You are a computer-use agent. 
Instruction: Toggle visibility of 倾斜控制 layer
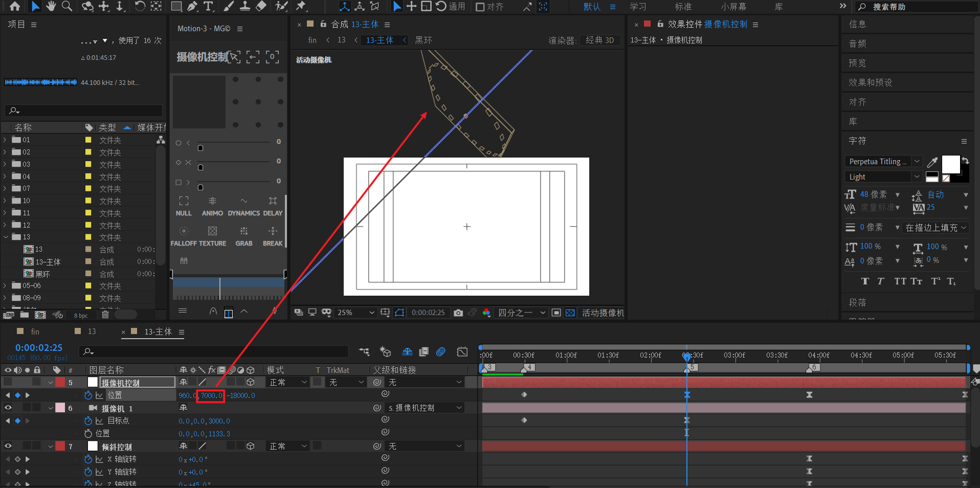[x=8, y=446]
